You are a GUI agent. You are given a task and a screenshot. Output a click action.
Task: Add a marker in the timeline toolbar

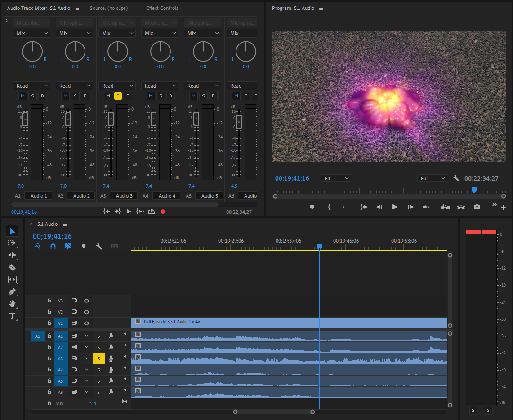tap(84, 246)
